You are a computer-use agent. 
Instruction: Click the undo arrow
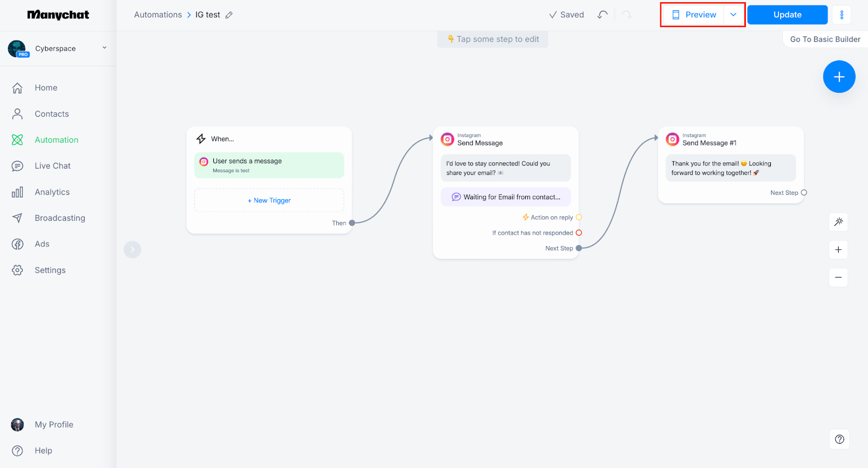coord(603,15)
